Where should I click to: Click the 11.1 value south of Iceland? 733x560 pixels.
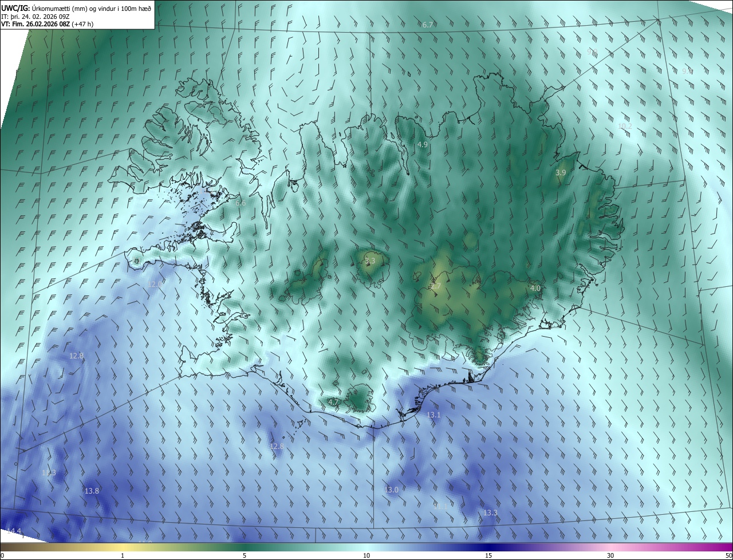point(440,506)
